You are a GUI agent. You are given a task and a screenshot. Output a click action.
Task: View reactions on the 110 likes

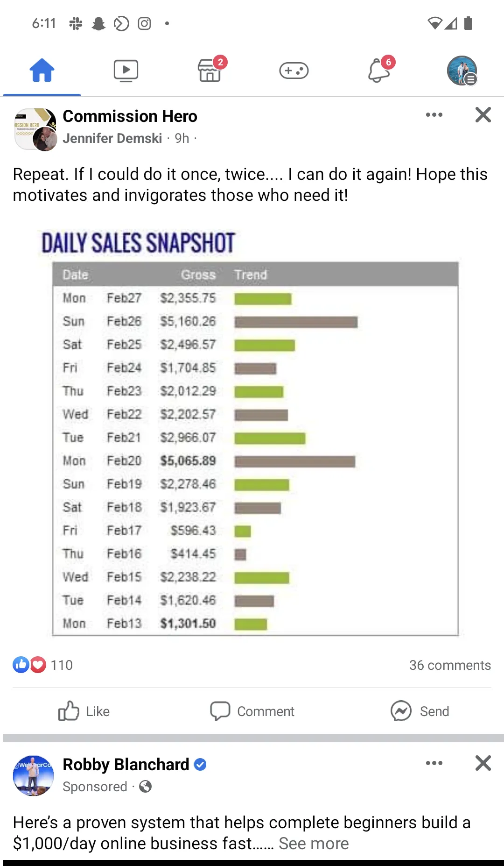[x=43, y=665]
